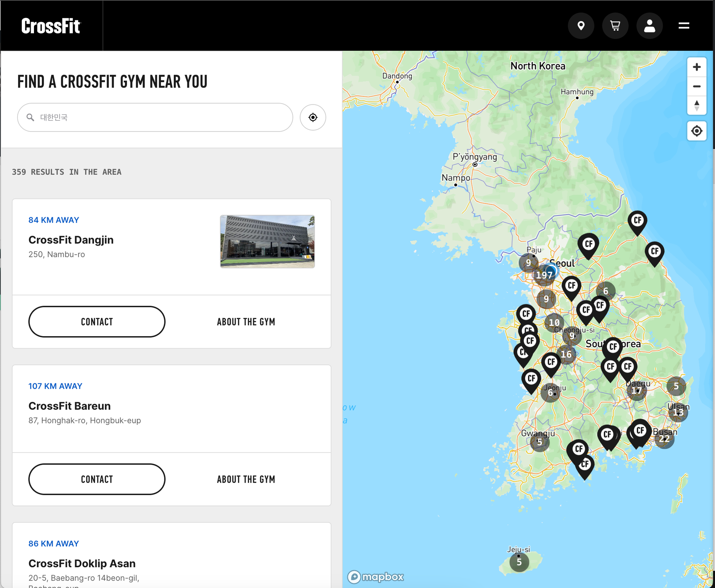The height and width of the screenshot is (588, 715).
Task: Open the gym locator pin icon in header
Action: tap(581, 26)
